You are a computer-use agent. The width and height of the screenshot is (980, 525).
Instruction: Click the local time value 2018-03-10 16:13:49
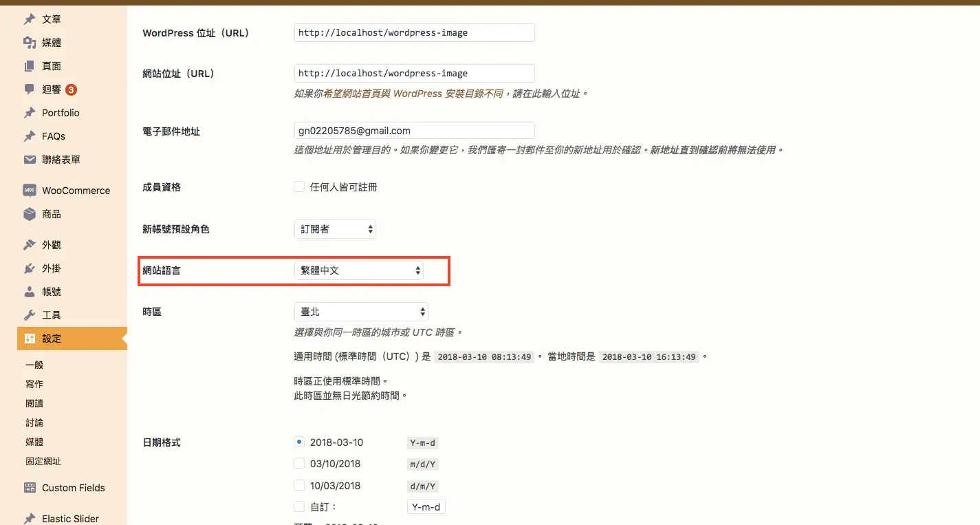point(649,357)
